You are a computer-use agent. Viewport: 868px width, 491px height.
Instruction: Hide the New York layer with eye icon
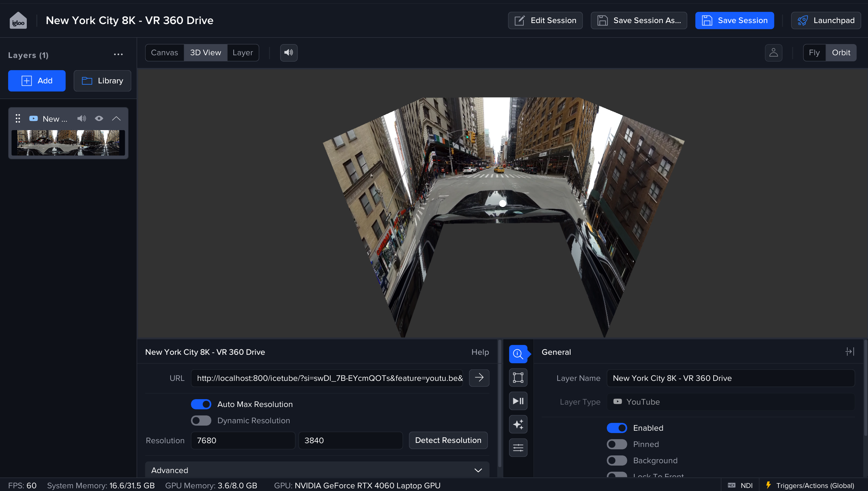(x=99, y=119)
